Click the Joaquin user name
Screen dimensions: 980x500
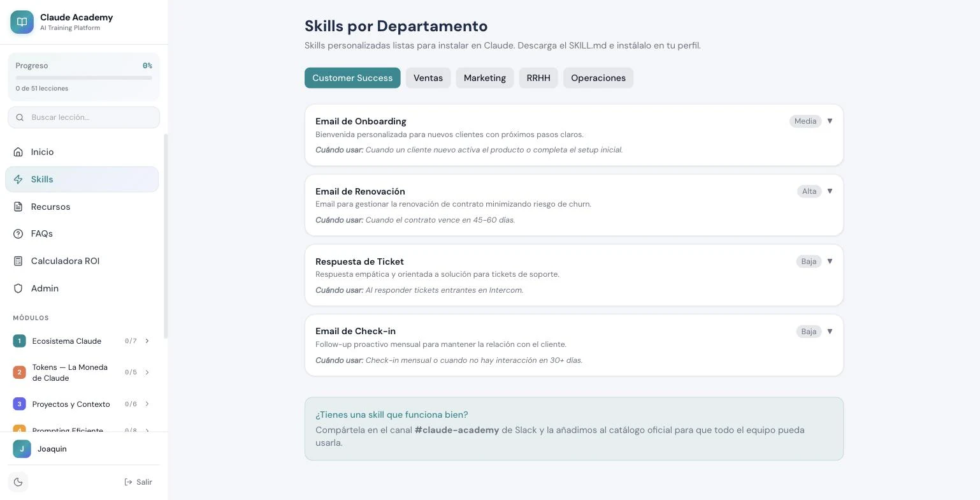[52, 449]
